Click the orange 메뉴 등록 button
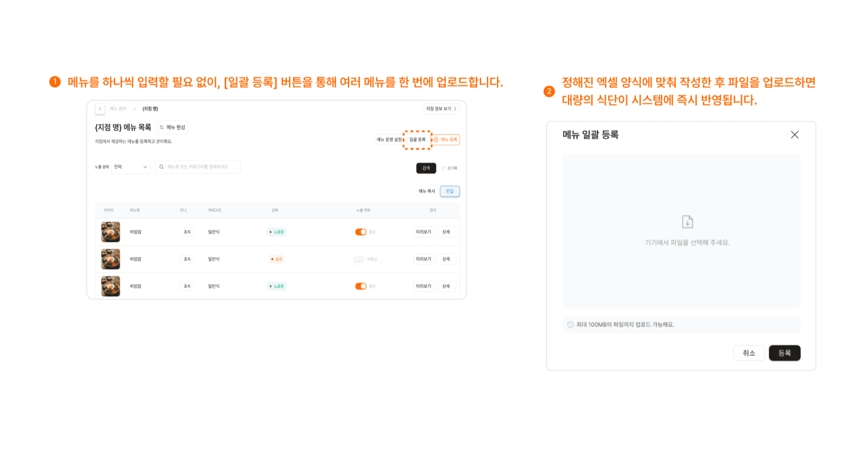The width and height of the screenshot is (868, 453). click(446, 140)
